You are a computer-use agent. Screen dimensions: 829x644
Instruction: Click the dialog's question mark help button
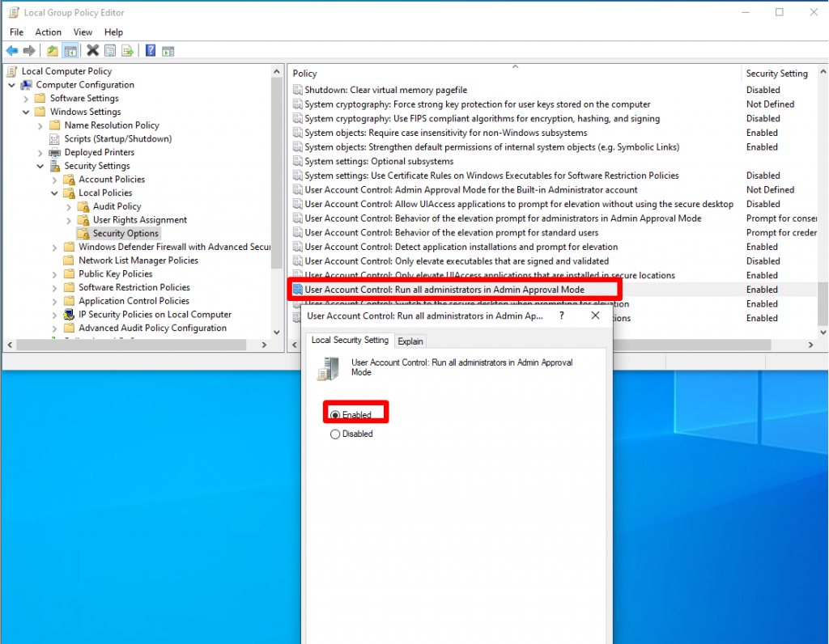[x=561, y=316]
